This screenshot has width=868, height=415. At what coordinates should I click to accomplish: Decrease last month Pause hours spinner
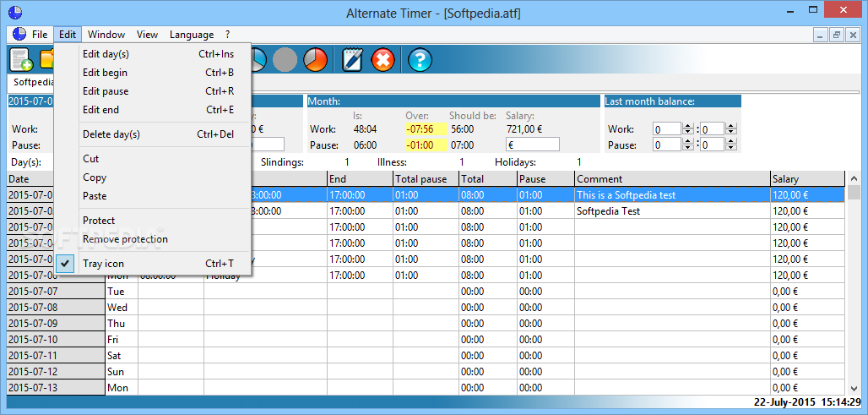(687, 149)
